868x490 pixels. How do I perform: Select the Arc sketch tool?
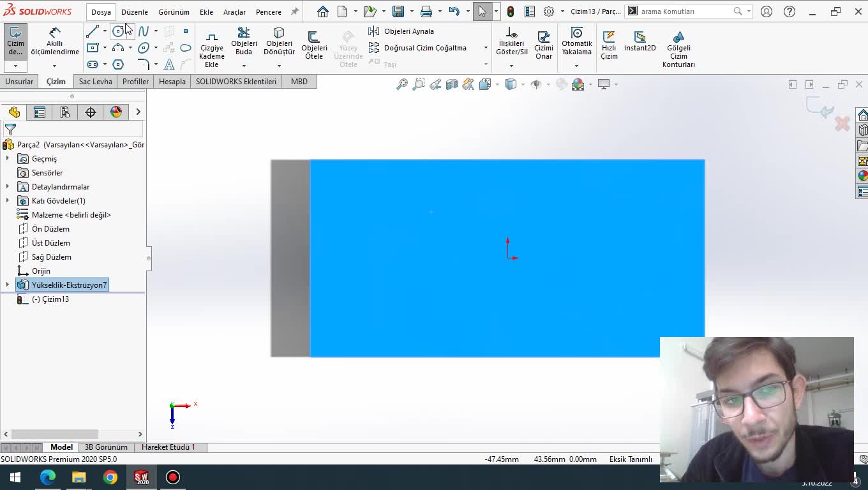coord(118,48)
